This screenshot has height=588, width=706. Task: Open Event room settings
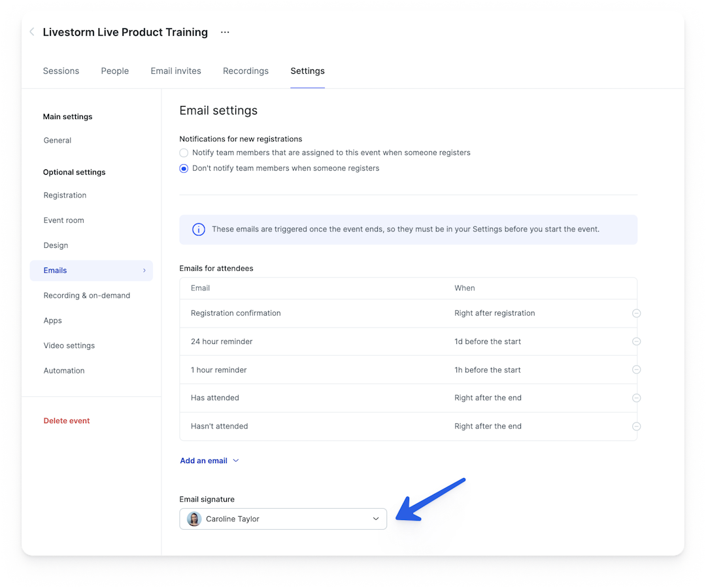tap(64, 220)
